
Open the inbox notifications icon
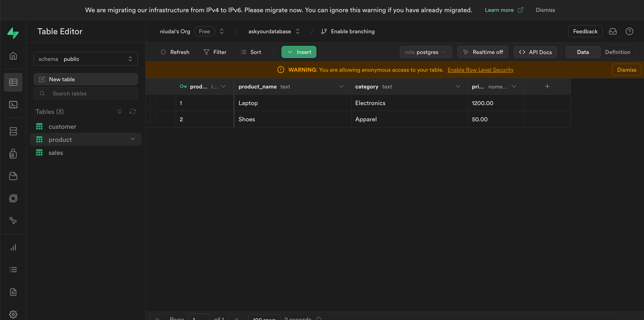[x=612, y=31]
